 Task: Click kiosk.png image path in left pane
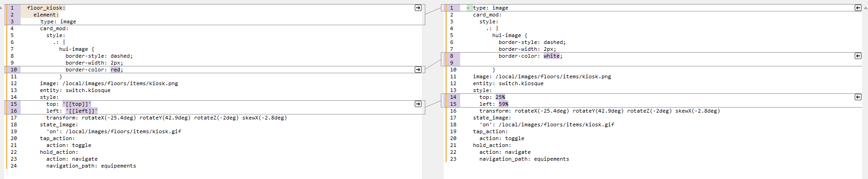point(120,83)
